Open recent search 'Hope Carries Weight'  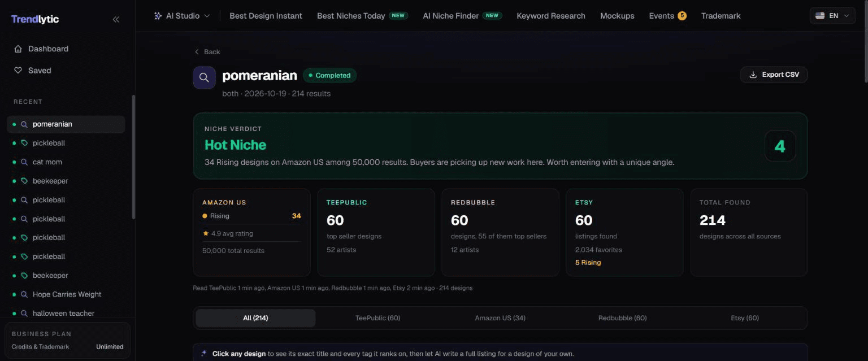pyautogui.click(x=66, y=294)
